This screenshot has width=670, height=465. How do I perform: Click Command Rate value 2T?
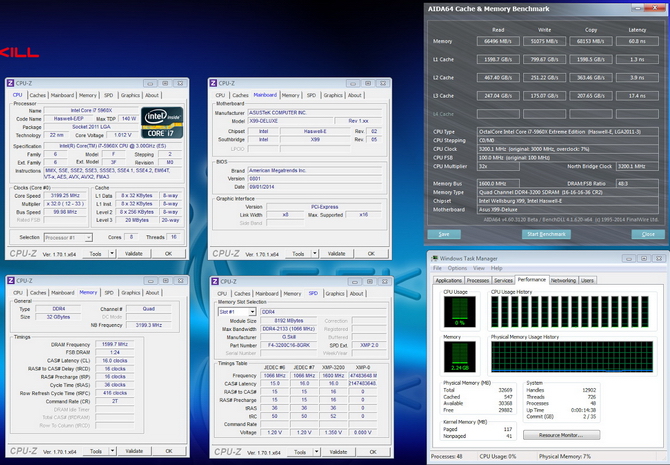pos(115,401)
